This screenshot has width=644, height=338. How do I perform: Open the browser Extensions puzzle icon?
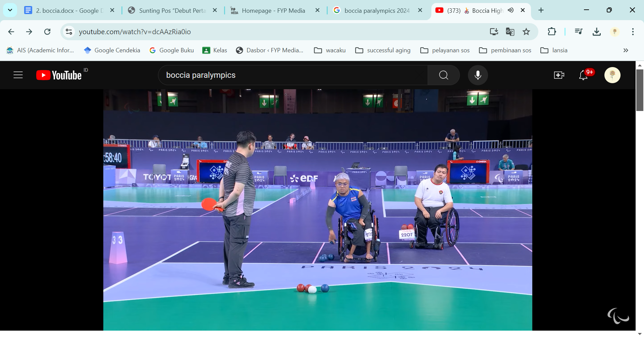pos(551,32)
